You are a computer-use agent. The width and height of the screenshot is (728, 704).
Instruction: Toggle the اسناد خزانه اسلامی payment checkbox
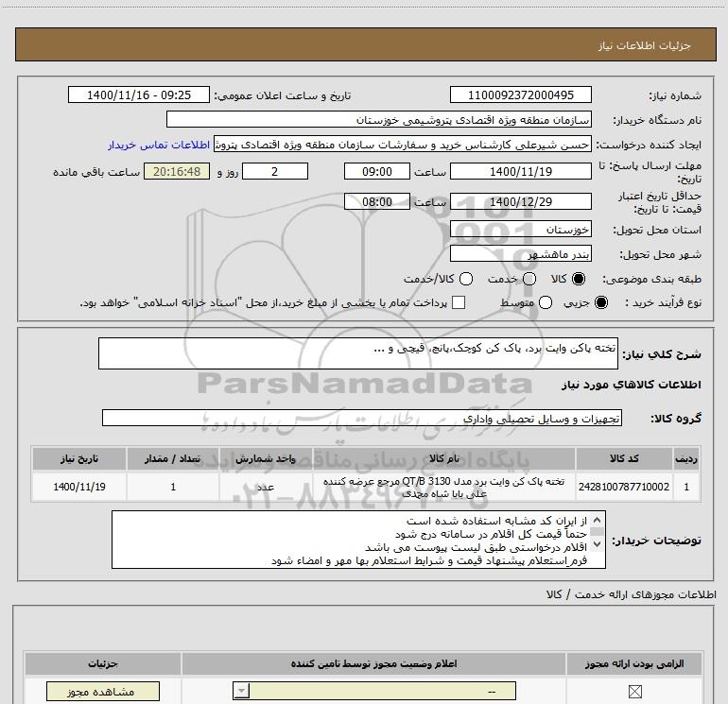pos(459,302)
